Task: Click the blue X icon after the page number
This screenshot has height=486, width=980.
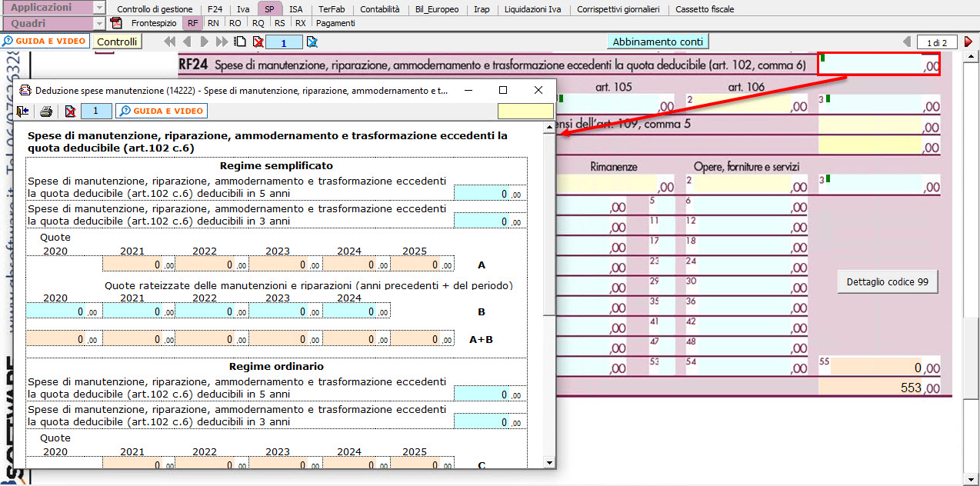Action: (312, 42)
